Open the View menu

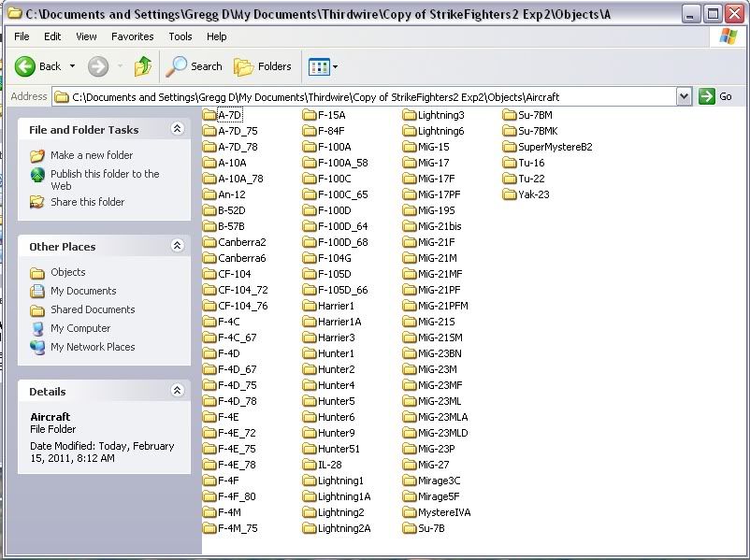(86, 36)
